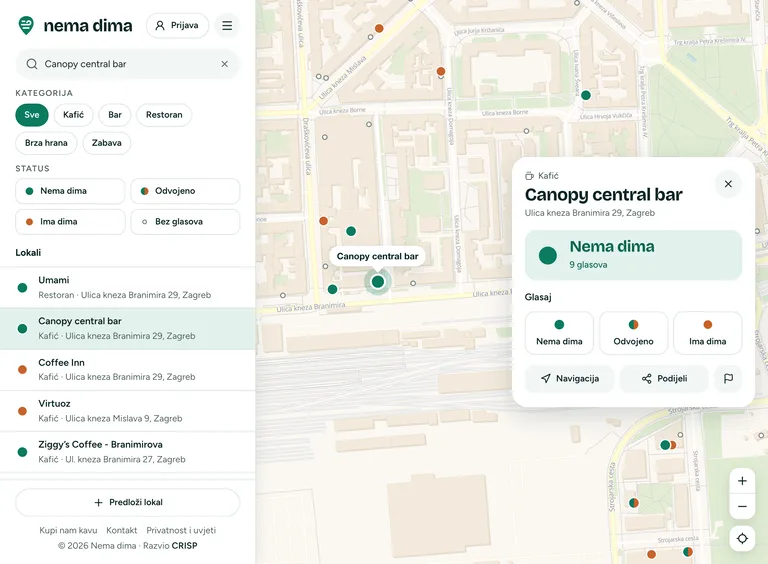This screenshot has height=564, width=768.
Task: Open Coffee Inn from the list
Action: [x=127, y=370]
